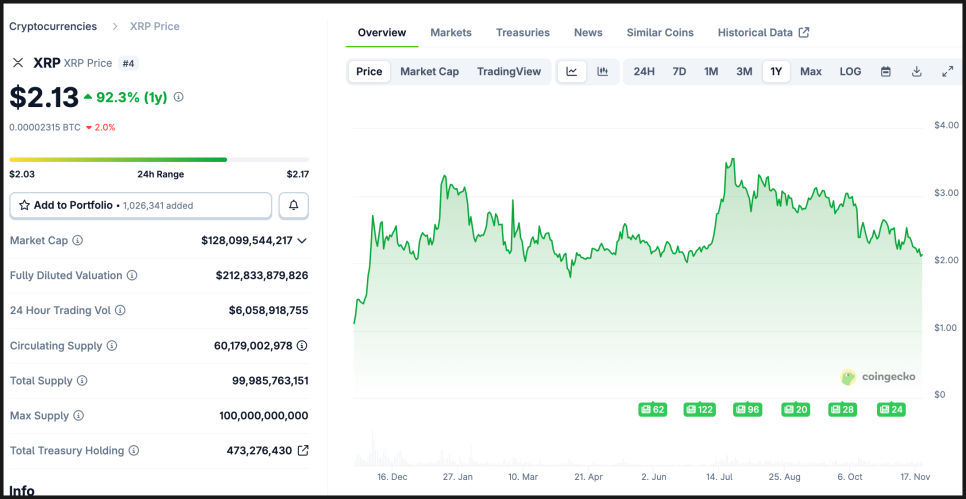Viewport: 966px width, 499px height.
Task: Toggle the LOG scale option
Action: [850, 71]
